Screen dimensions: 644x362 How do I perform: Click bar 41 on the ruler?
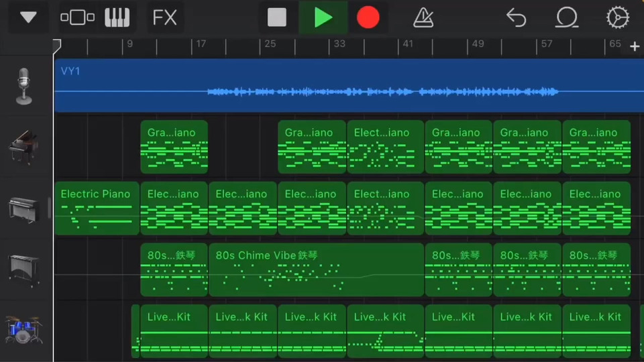[407, 44]
